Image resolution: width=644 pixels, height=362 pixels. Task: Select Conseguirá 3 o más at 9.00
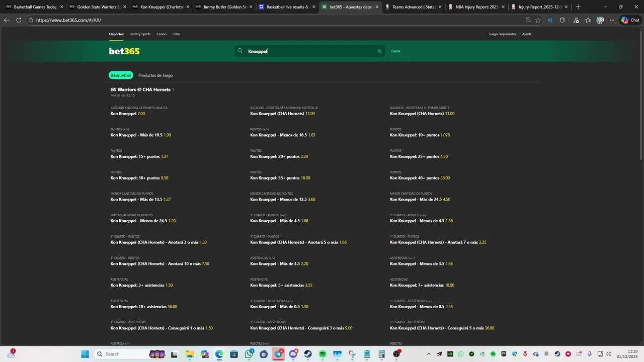[x=301, y=328]
